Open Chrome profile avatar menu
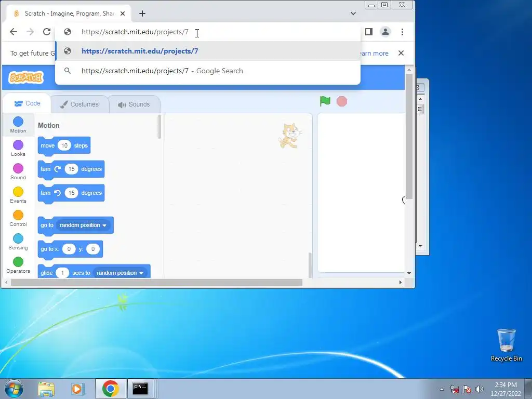Image resolution: width=532 pixels, height=399 pixels. (x=385, y=32)
